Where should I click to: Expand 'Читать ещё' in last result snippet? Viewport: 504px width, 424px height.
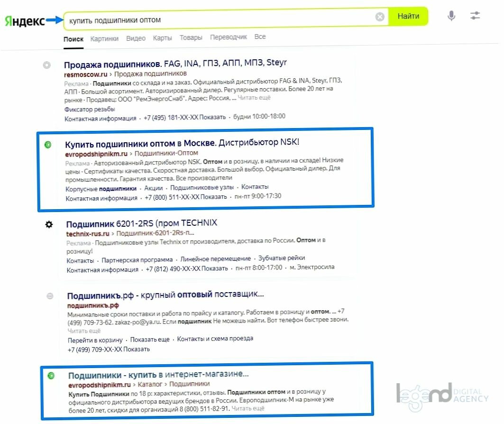(x=248, y=408)
